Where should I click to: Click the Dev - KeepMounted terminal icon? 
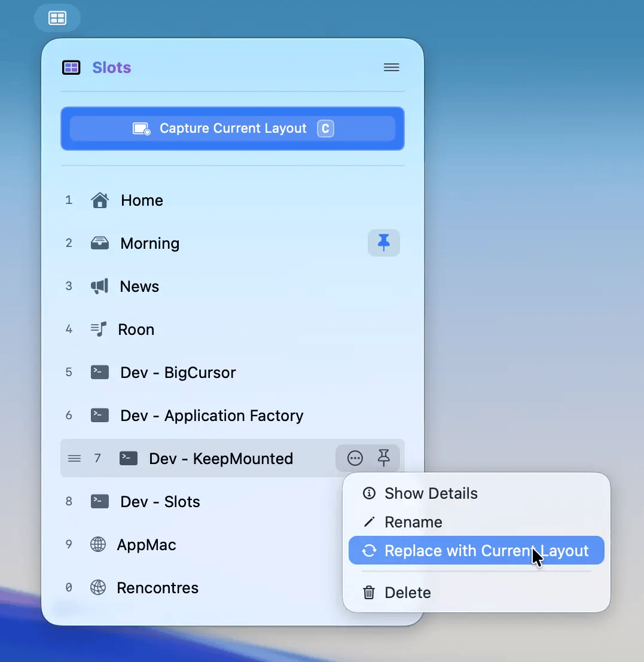pyautogui.click(x=129, y=459)
